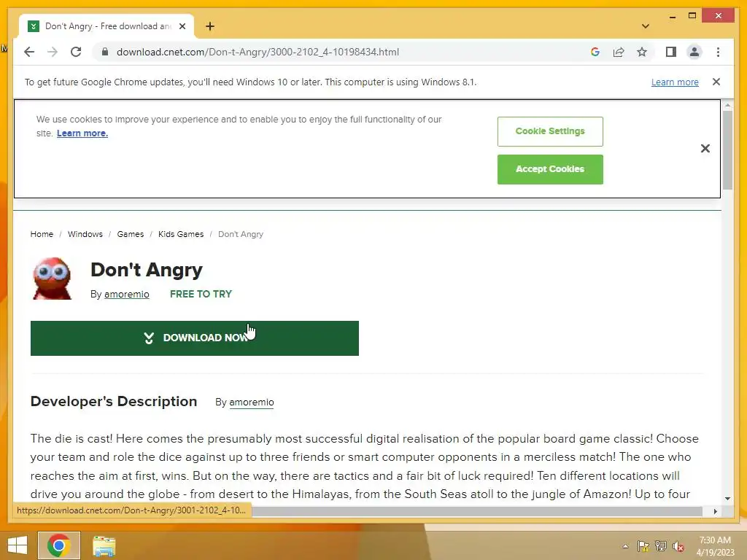The height and width of the screenshot is (560, 747).
Task: Share this page using share icon
Action: (619, 52)
